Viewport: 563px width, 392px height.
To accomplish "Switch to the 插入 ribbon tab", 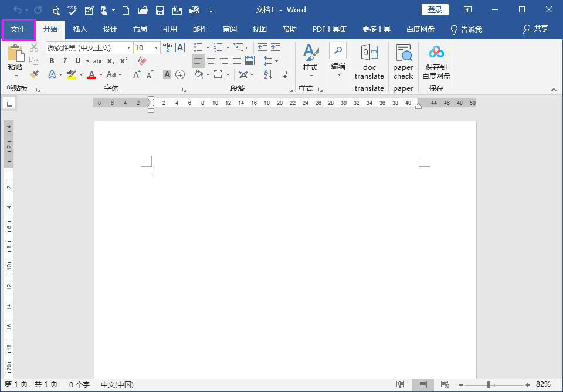I will (x=79, y=29).
